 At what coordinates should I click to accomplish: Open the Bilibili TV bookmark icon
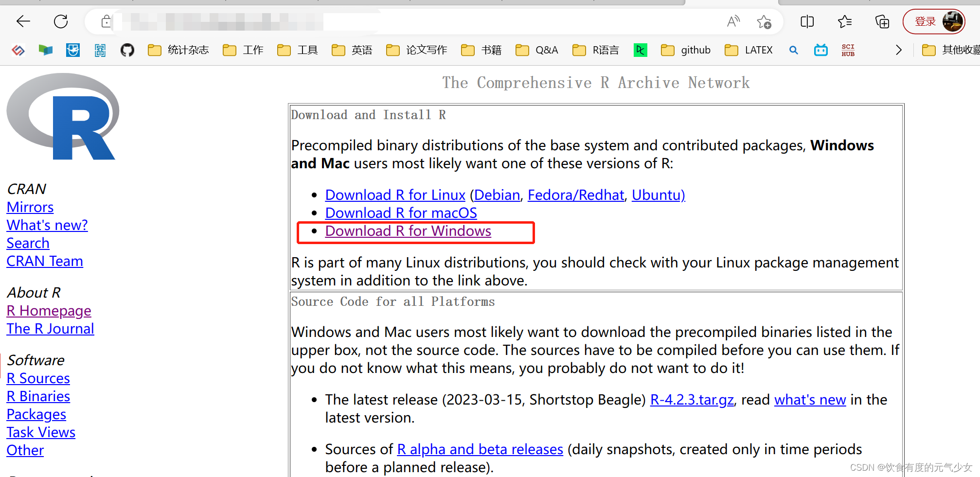coord(821,50)
